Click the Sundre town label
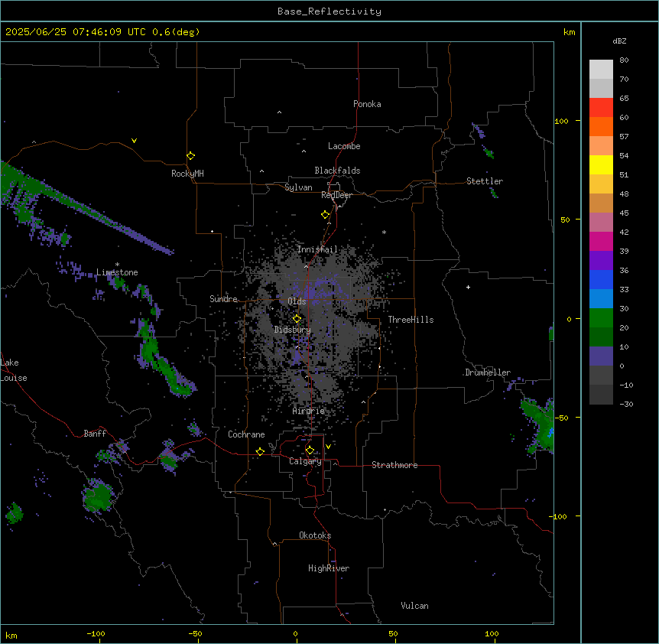 [x=223, y=299]
